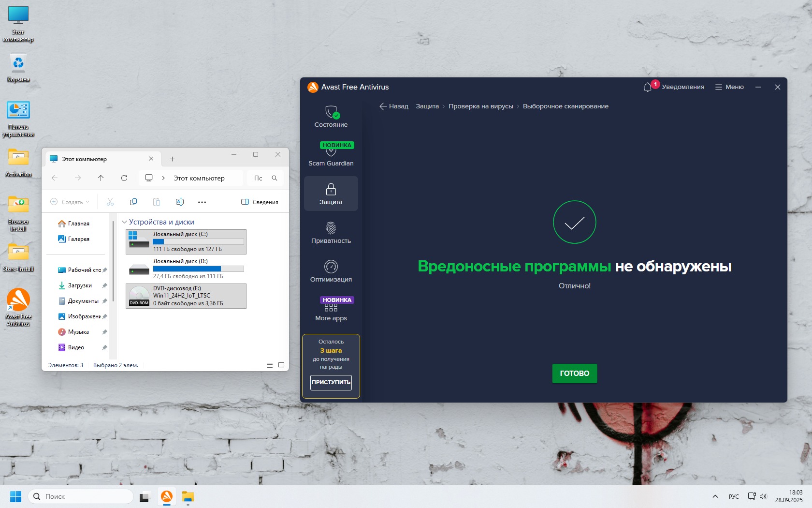Click the Avast logo in title bar
Screen dimensions: 812x508
[x=313, y=87]
